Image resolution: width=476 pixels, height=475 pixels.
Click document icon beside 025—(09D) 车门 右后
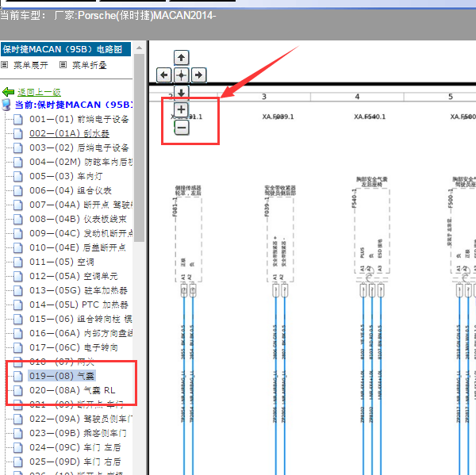[x=18, y=462]
